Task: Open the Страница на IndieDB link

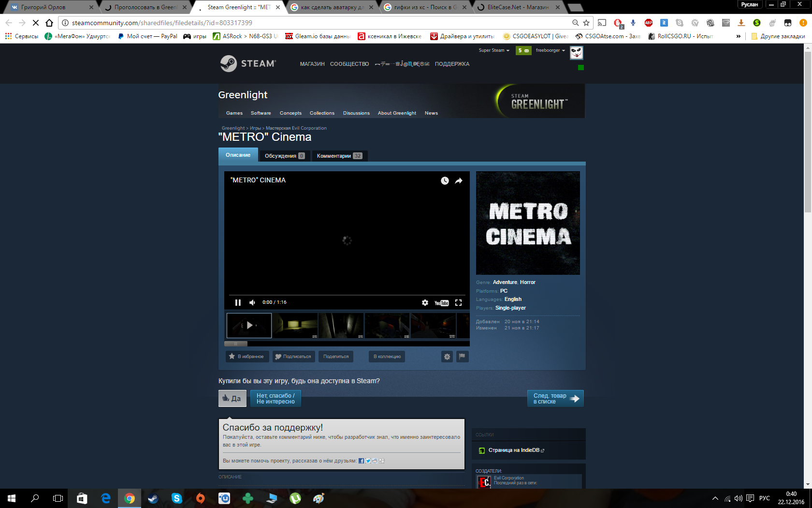Action: point(513,450)
